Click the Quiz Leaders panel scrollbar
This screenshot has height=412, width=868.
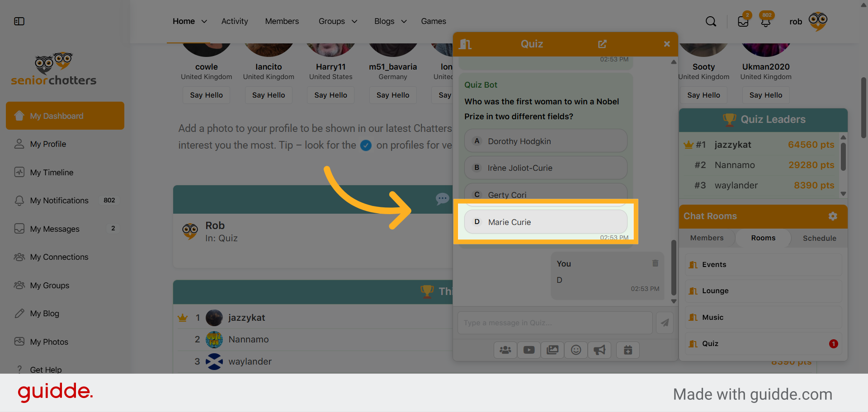point(843,157)
